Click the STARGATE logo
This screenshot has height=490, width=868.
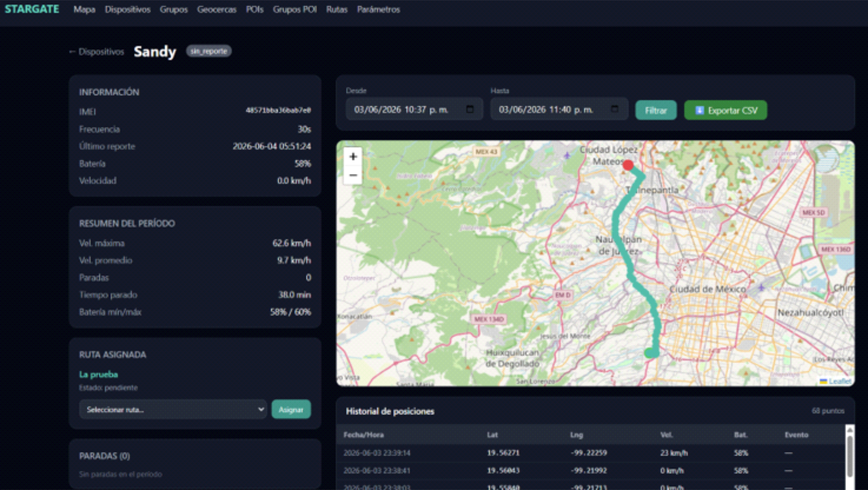click(x=32, y=9)
